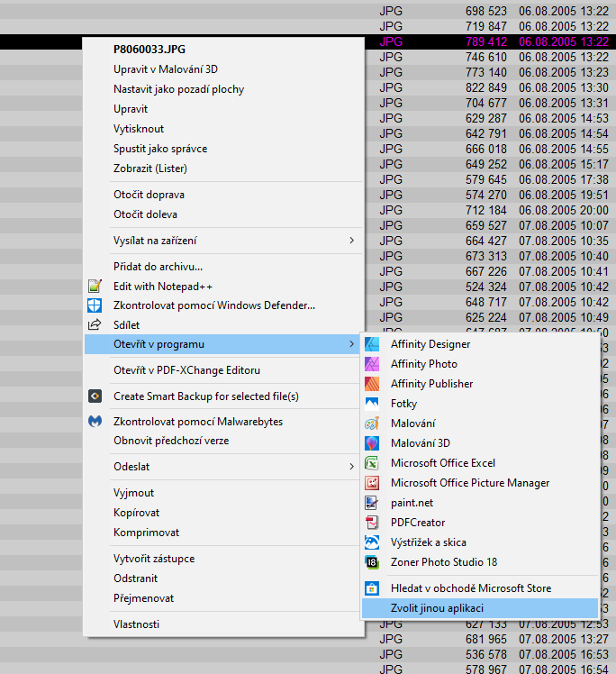Image resolution: width=616 pixels, height=674 pixels.
Task: Choose Přidat do archivu...
Action: pos(223,267)
